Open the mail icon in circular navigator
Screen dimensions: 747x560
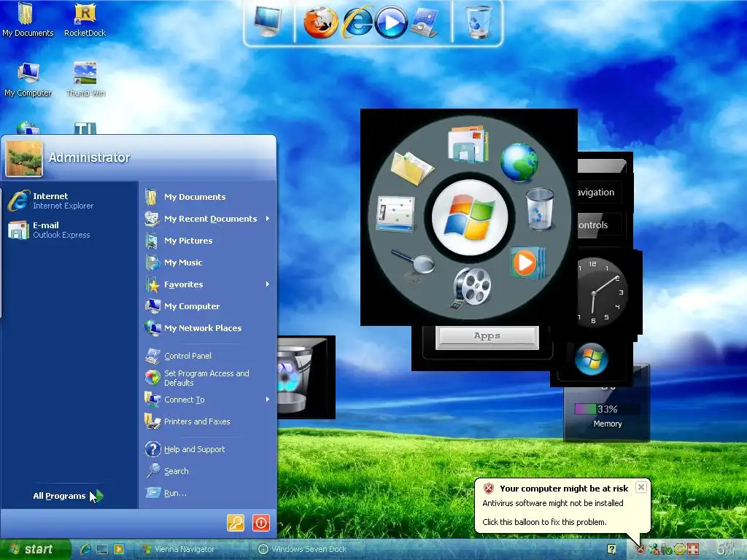469,144
